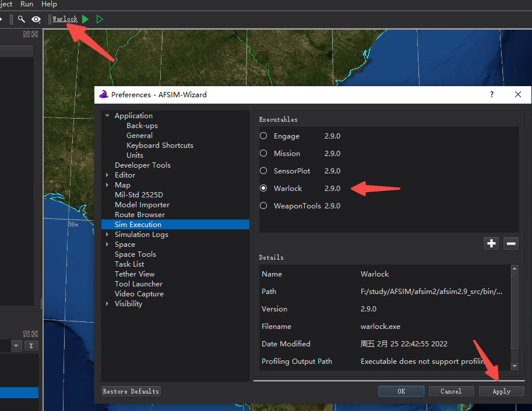Viewport: 532px width, 411px height.
Task: Select the Mission executable radio button
Action: [263, 153]
